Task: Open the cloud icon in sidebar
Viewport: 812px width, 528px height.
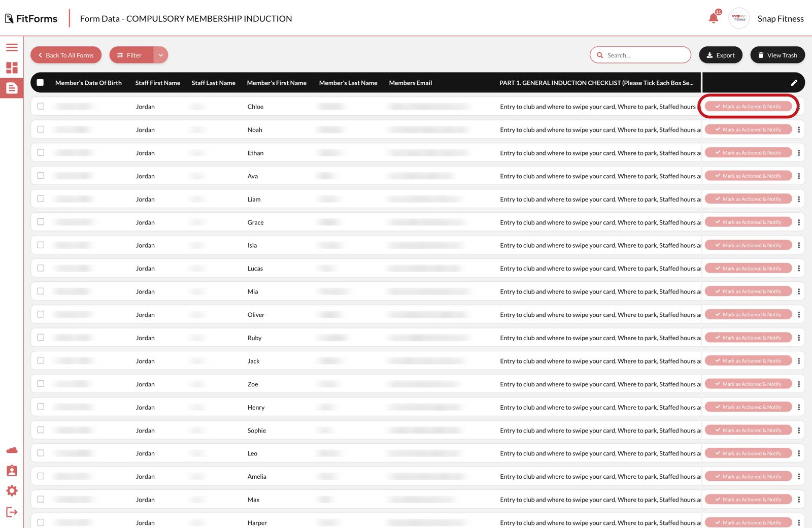Action: pyautogui.click(x=12, y=450)
